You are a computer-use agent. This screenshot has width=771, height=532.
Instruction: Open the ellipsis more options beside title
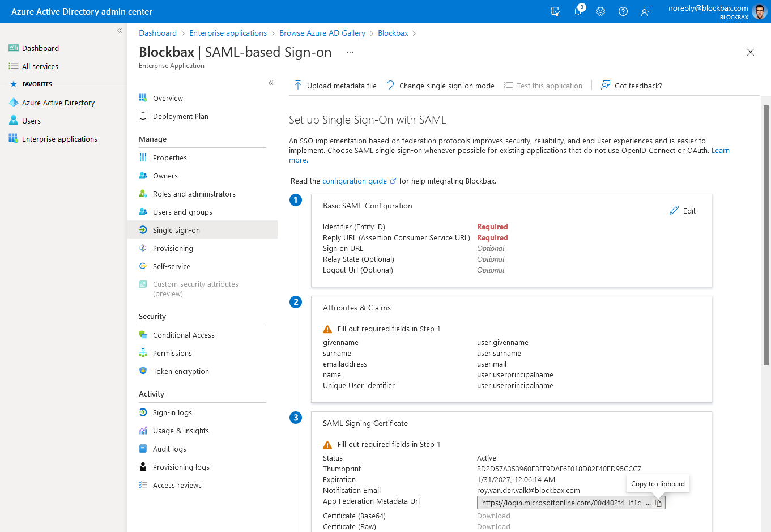point(350,52)
